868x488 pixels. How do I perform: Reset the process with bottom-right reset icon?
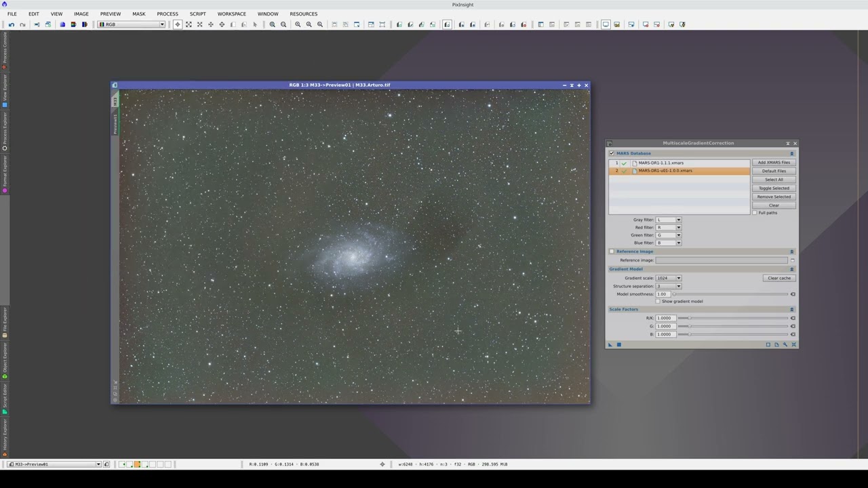(x=793, y=344)
